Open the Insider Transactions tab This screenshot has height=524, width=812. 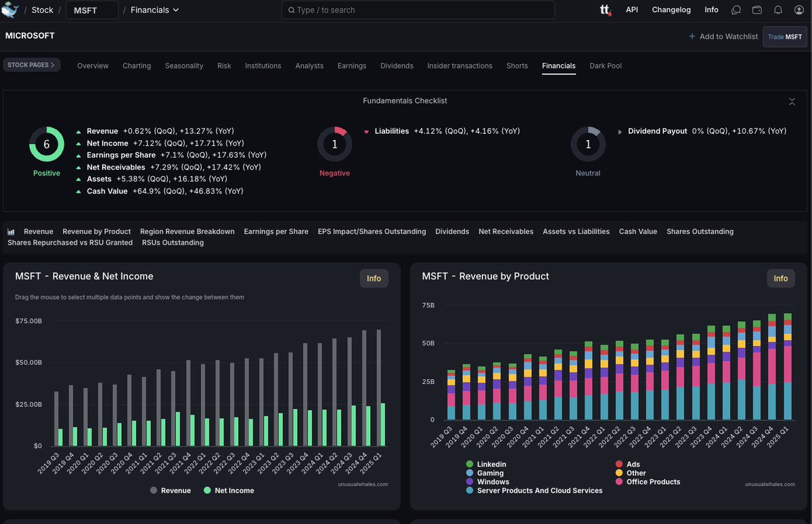click(x=459, y=66)
